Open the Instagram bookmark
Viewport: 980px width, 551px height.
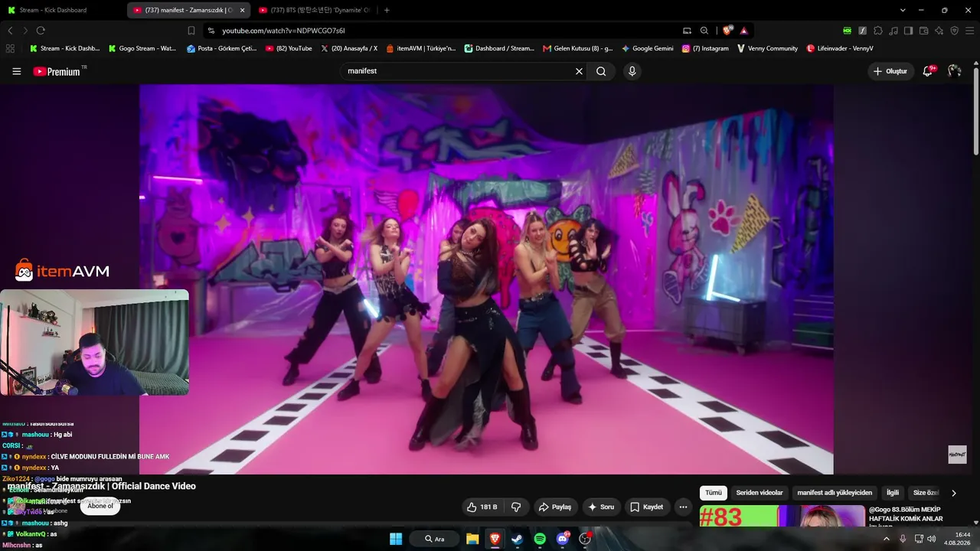705,48
